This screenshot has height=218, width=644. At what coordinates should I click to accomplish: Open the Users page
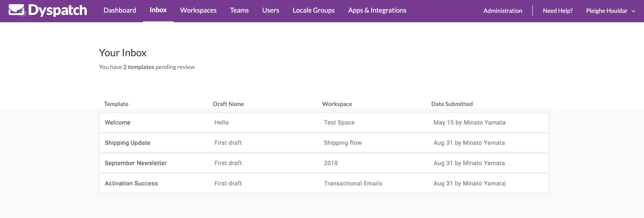[x=270, y=10]
